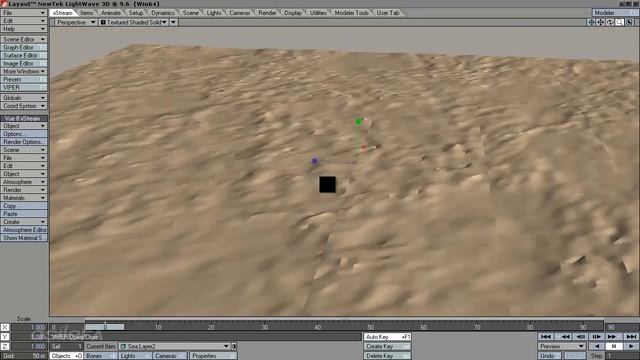The image size is (640, 360).
Task: Click the Render Options button
Action: [x=24, y=142]
